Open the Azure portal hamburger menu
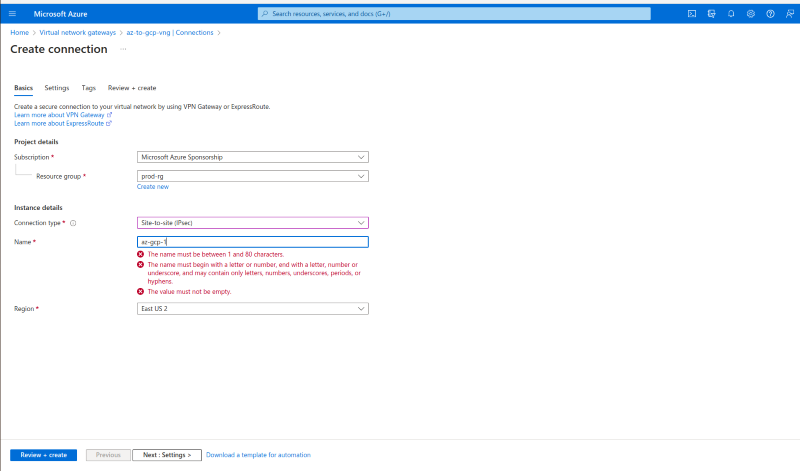Screen dimensions: 800x471 [13, 14]
